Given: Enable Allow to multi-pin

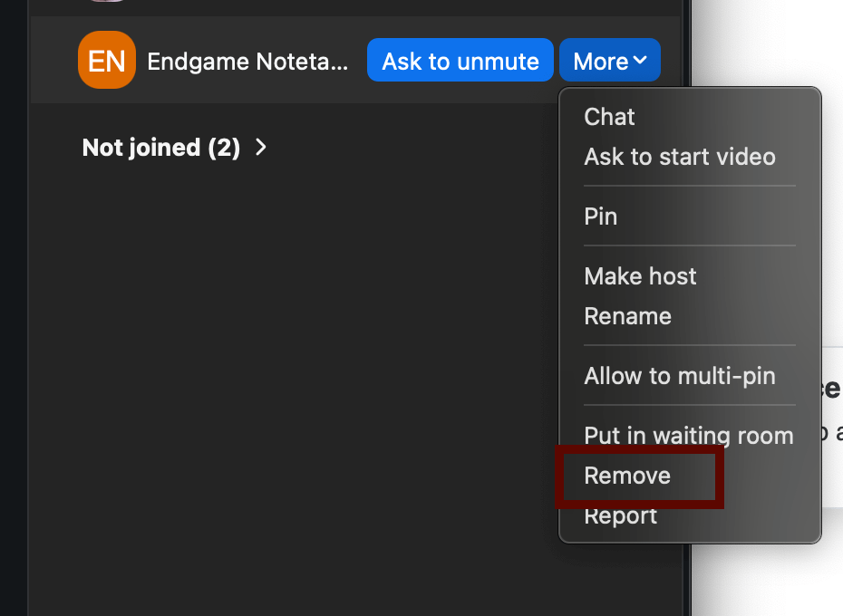Looking at the screenshot, I should point(679,376).
